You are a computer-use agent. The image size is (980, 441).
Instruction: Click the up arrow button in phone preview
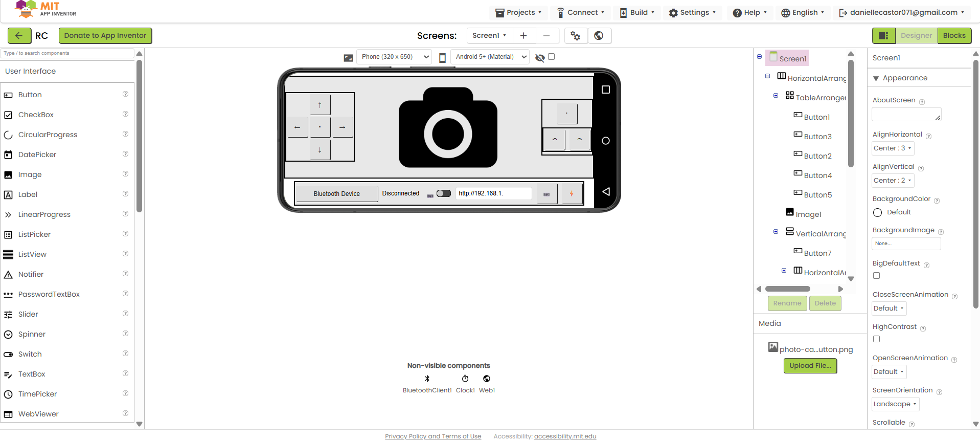click(x=320, y=105)
